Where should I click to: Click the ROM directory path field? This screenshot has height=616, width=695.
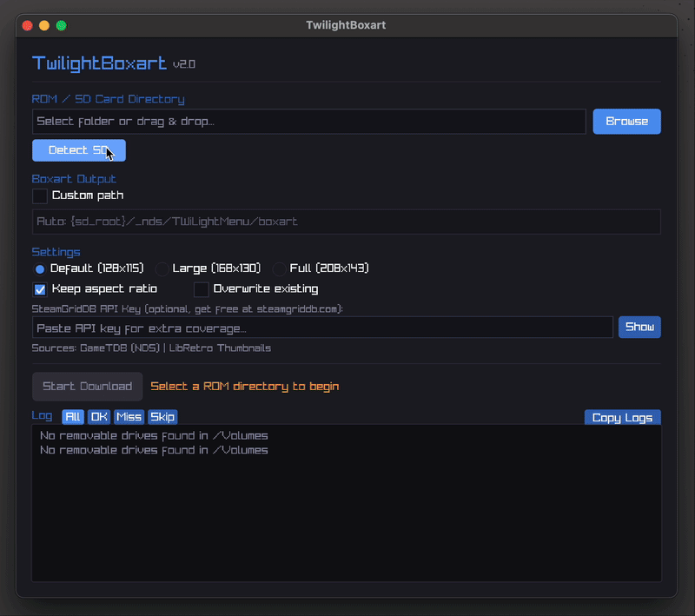click(x=308, y=122)
